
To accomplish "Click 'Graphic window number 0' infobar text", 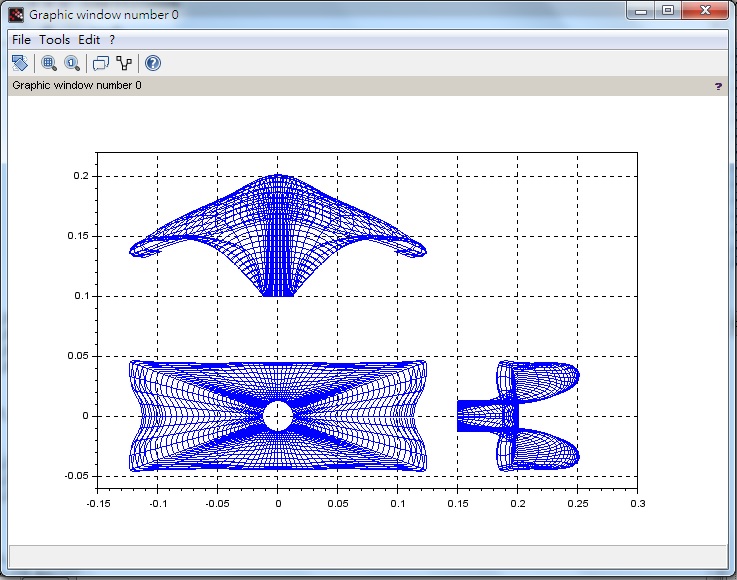I will (x=77, y=86).
